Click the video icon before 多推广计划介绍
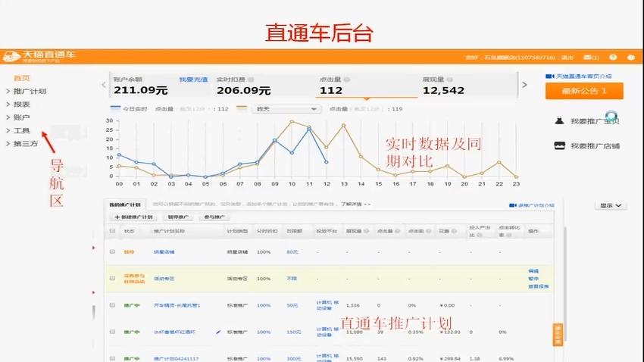Viewport: 644px width, 362px height. click(x=513, y=205)
